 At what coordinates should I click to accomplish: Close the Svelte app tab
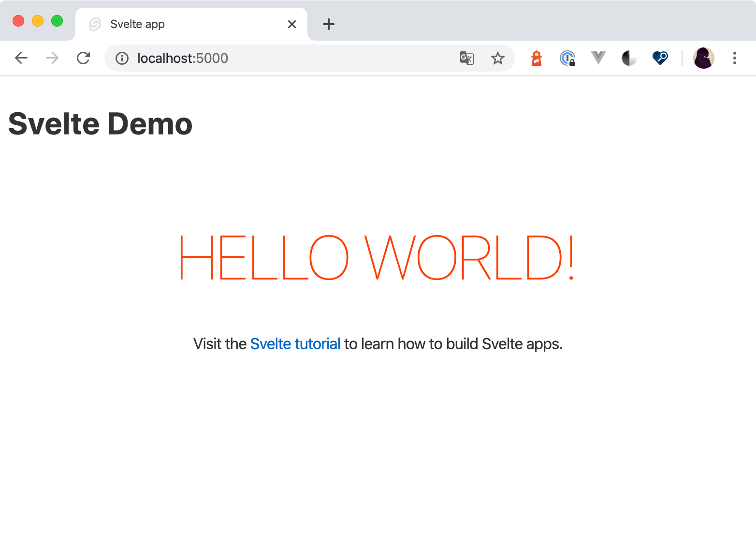[292, 24]
